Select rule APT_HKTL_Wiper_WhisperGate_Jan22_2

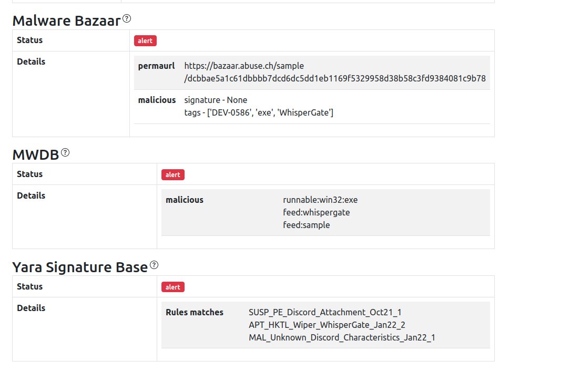(x=327, y=325)
